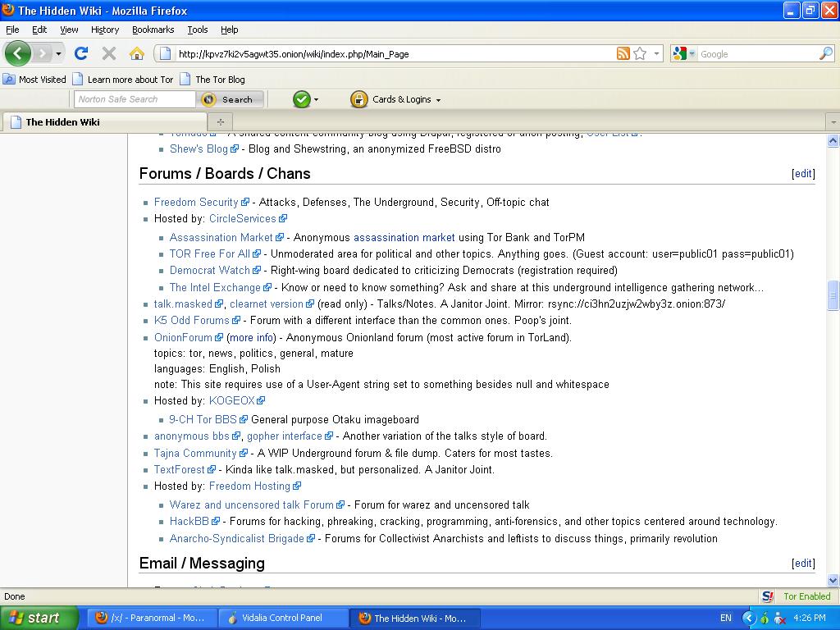
Task: Open the search engine selector dropdown
Action: (692, 53)
